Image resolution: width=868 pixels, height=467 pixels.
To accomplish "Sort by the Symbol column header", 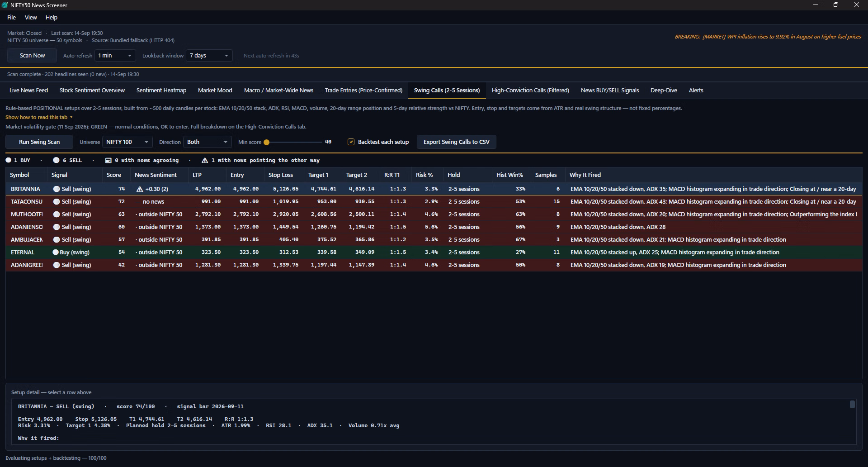I will click(26, 175).
